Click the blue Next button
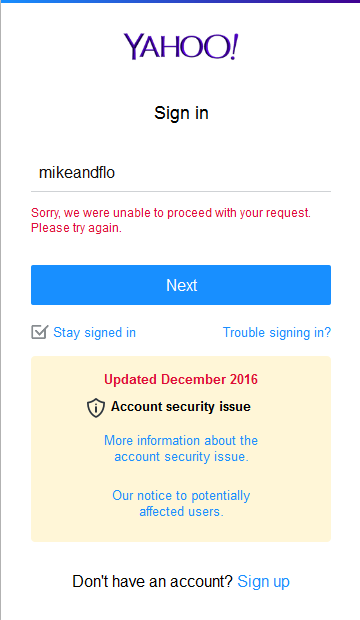 181,285
